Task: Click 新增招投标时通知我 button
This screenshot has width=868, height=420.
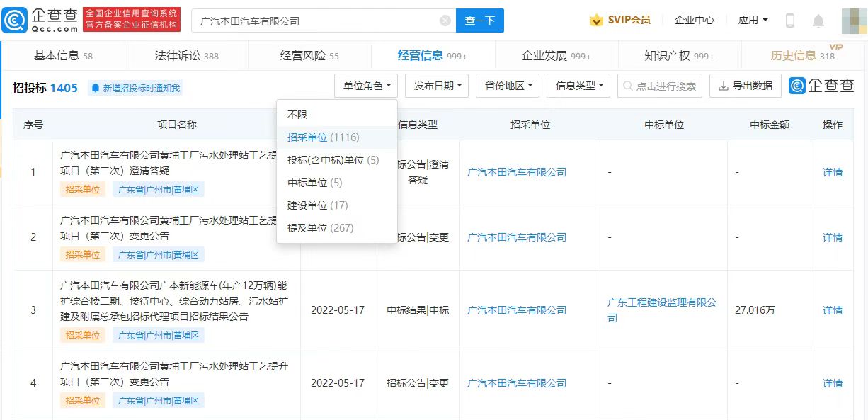Action: [x=136, y=88]
